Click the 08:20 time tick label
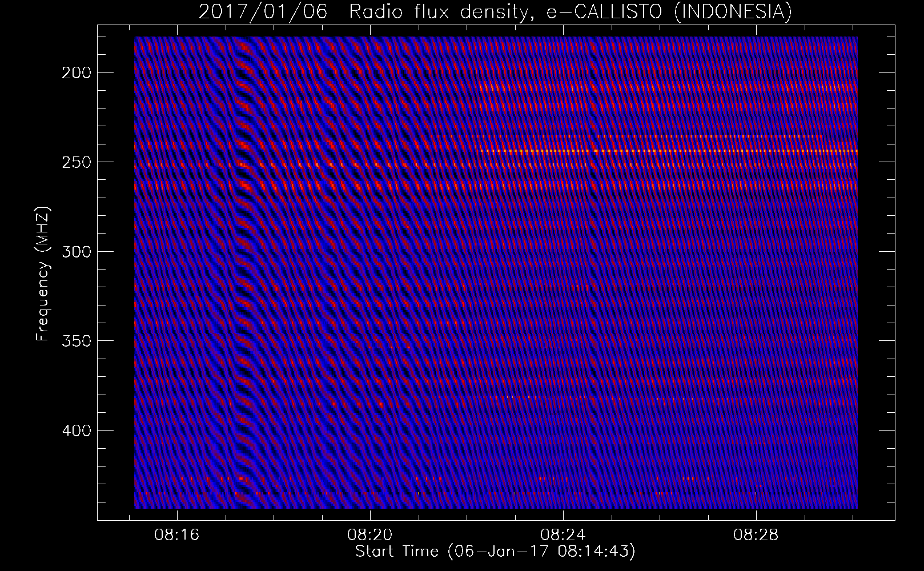This screenshot has height=571, width=924. tap(370, 535)
